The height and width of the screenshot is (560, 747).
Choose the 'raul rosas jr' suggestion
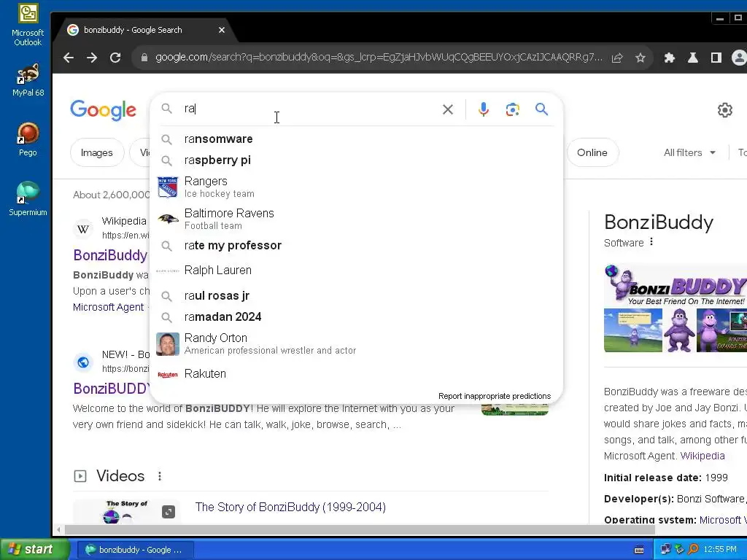point(356,296)
